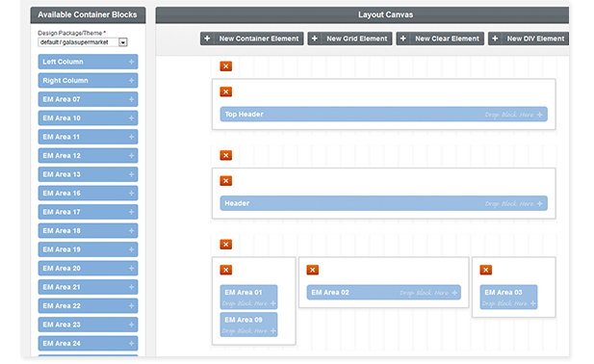Click the Top Header block in canvas

pyautogui.click(x=384, y=115)
